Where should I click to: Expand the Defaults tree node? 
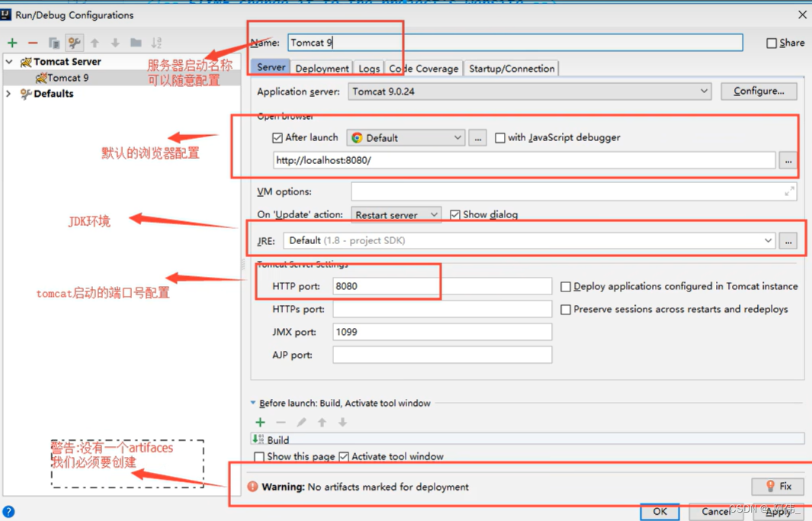click(x=8, y=94)
